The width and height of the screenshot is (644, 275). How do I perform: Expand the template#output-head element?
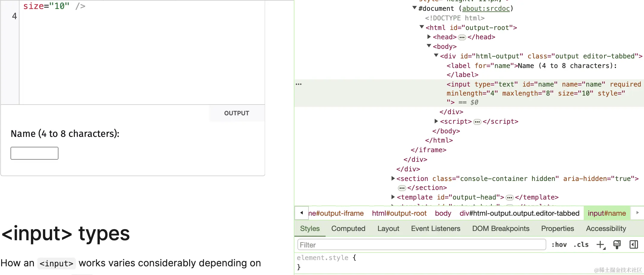(393, 197)
